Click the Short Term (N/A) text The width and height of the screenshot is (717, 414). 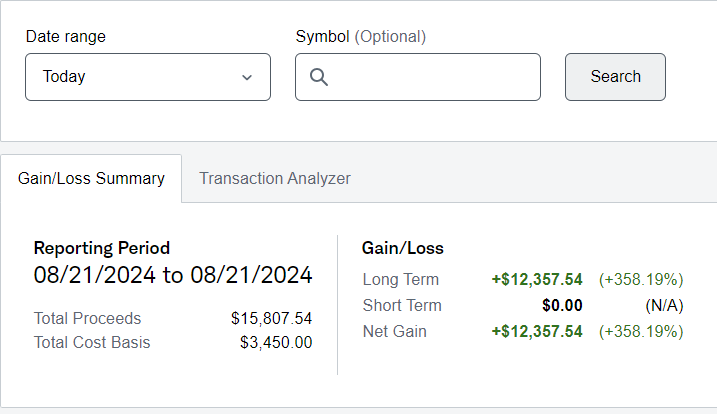point(664,306)
